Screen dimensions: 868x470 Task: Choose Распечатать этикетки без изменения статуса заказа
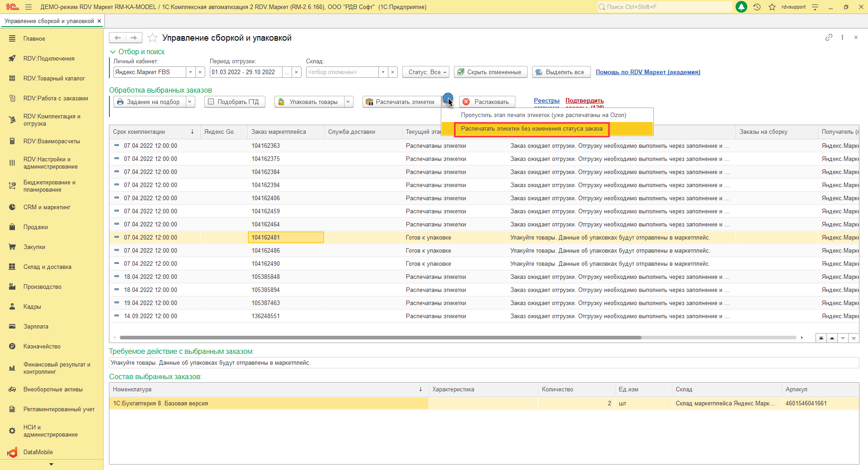coord(532,129)
